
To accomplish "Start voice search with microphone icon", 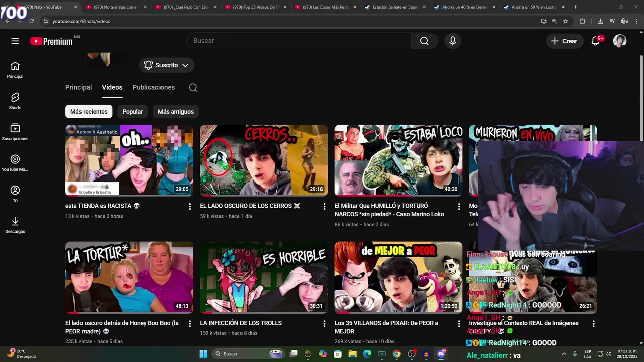I will click(453, 41).
